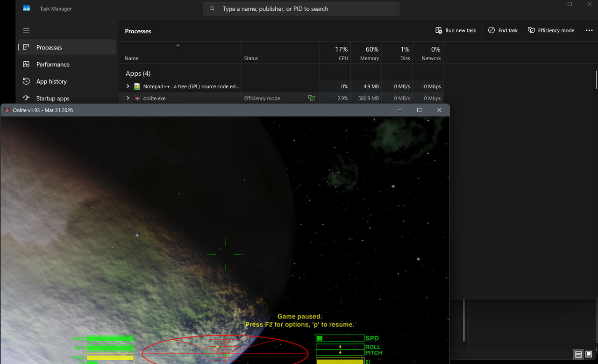The height and width of the screenshot is (364, 598).
Task: Click the AFT shield bar in Oolite
Action: coord(110,348)
